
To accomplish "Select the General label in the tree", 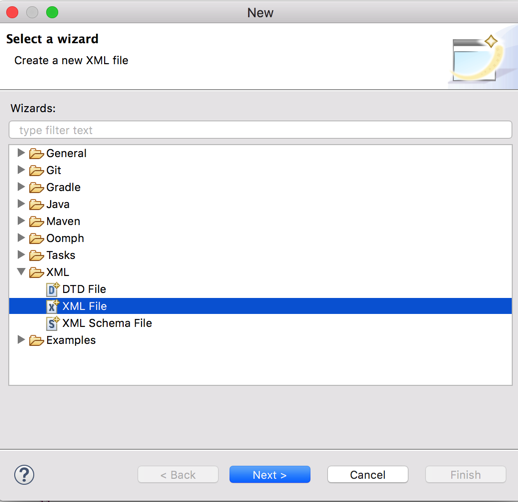I will pyautogui.click(x=66, y=153).
